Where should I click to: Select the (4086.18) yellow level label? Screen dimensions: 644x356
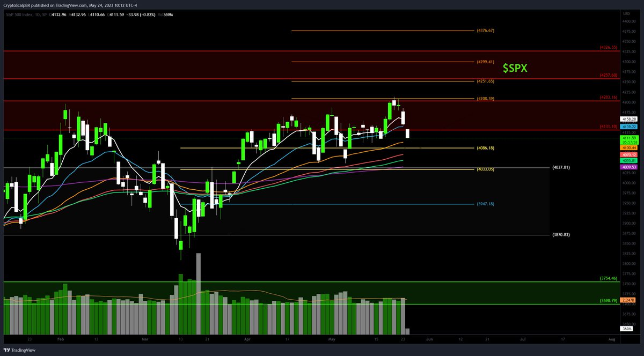point(485,148)
